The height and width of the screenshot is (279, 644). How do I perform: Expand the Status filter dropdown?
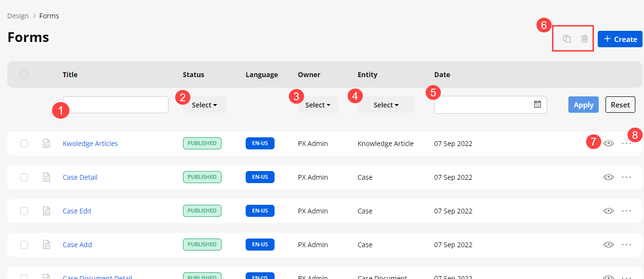204,105
